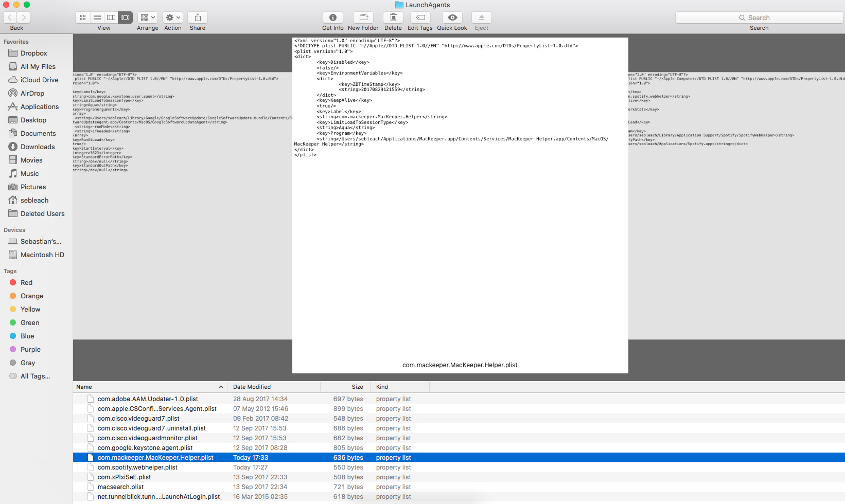Switch to column view

click(111, 17)
